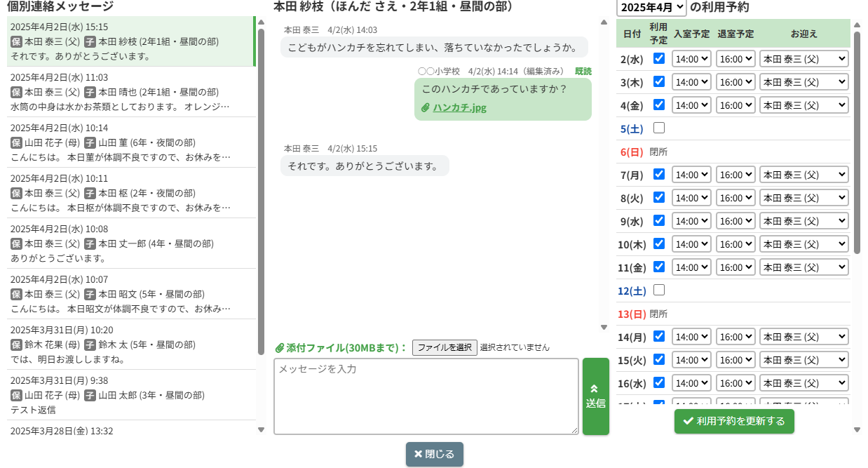Open entry time dropdown for 3(木)

coord(691,82)
